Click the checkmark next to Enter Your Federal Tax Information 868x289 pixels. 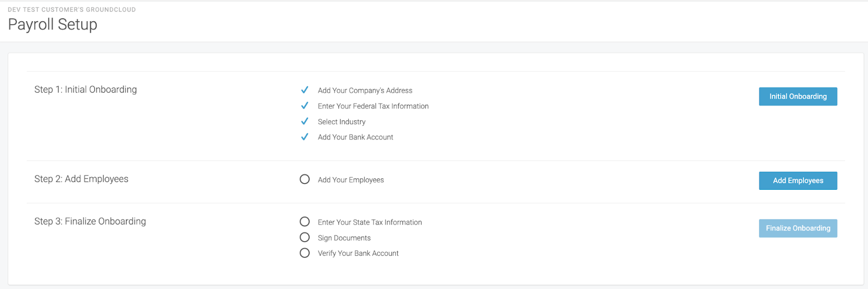click(304, 106)
